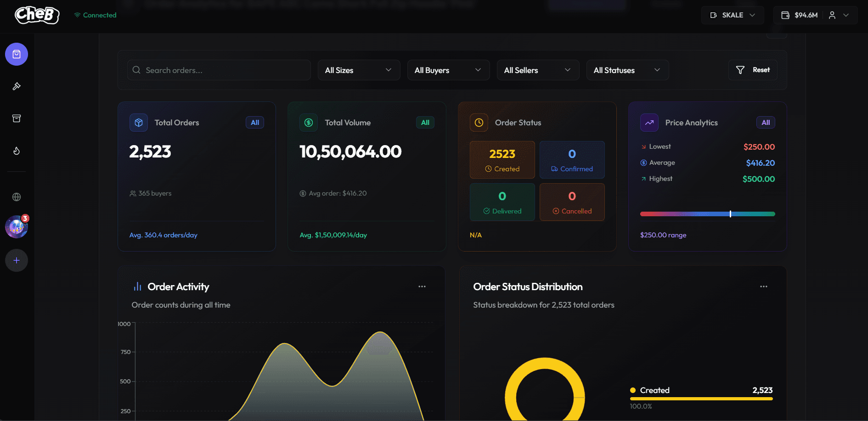
Task: Click the All badge on Total Orders
Action: (255, 123)
